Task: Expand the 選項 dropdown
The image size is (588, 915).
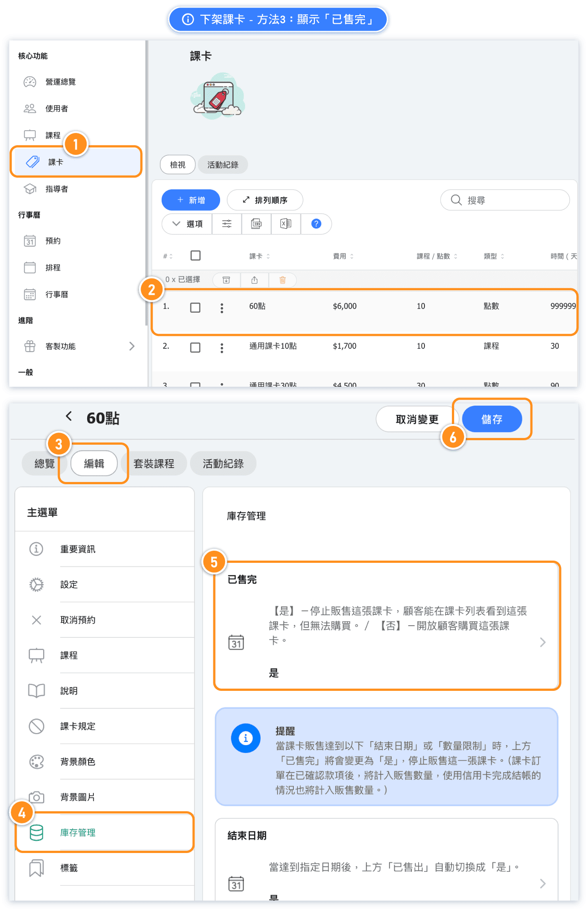Action: [x=187, y=224]
